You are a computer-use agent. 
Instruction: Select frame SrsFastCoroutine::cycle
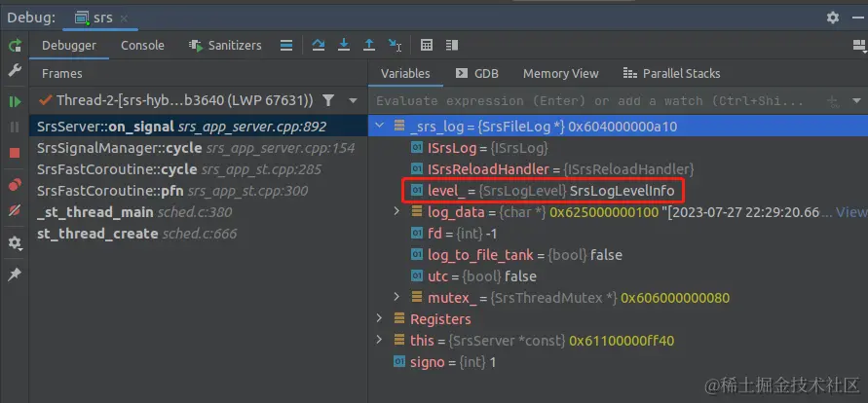(198, 169)
